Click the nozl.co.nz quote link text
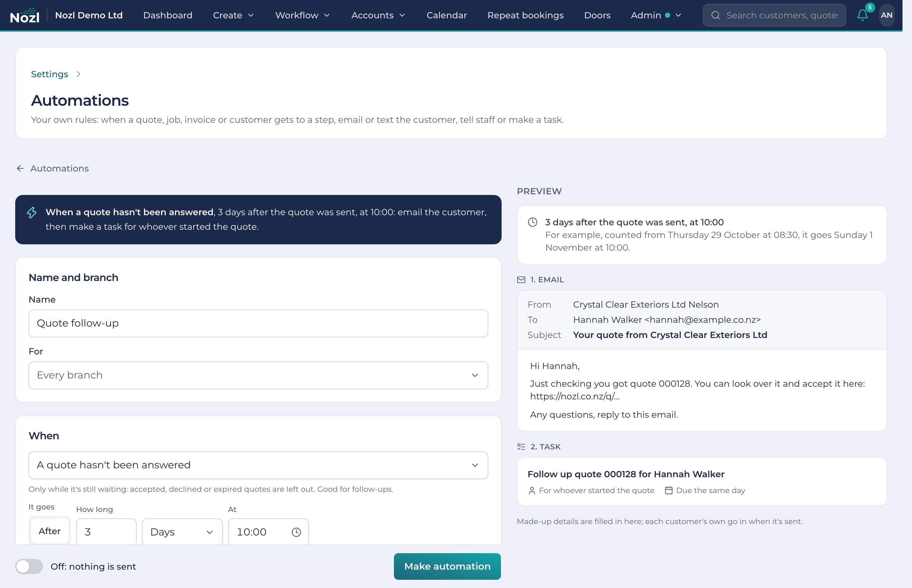This screenshot has height=588, width=912. [575, 396]
